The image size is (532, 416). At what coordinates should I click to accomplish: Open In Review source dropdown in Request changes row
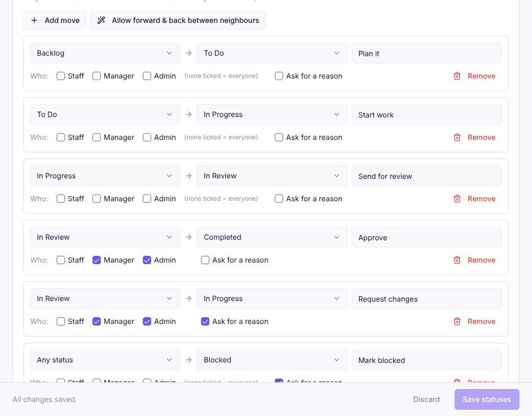(105, 299)
